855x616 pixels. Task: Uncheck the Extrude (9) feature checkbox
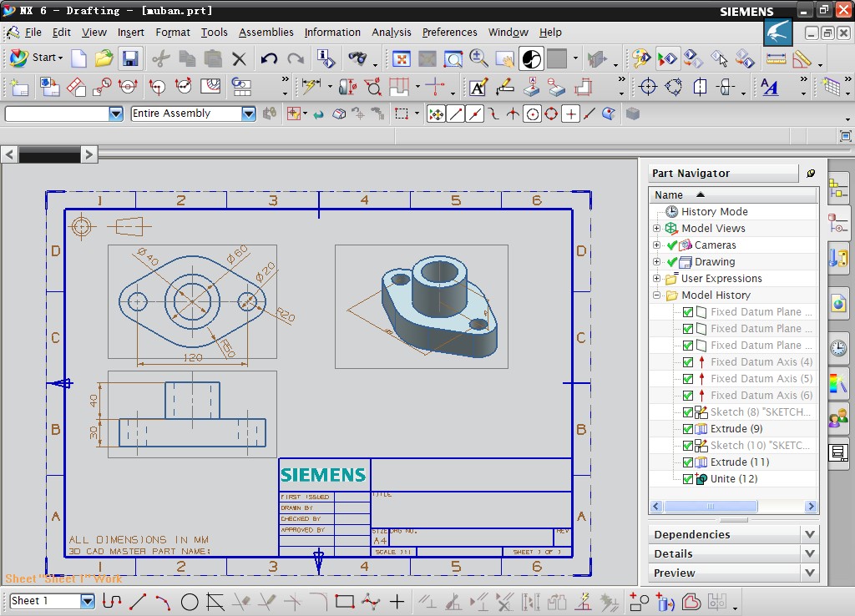point(688,429)
